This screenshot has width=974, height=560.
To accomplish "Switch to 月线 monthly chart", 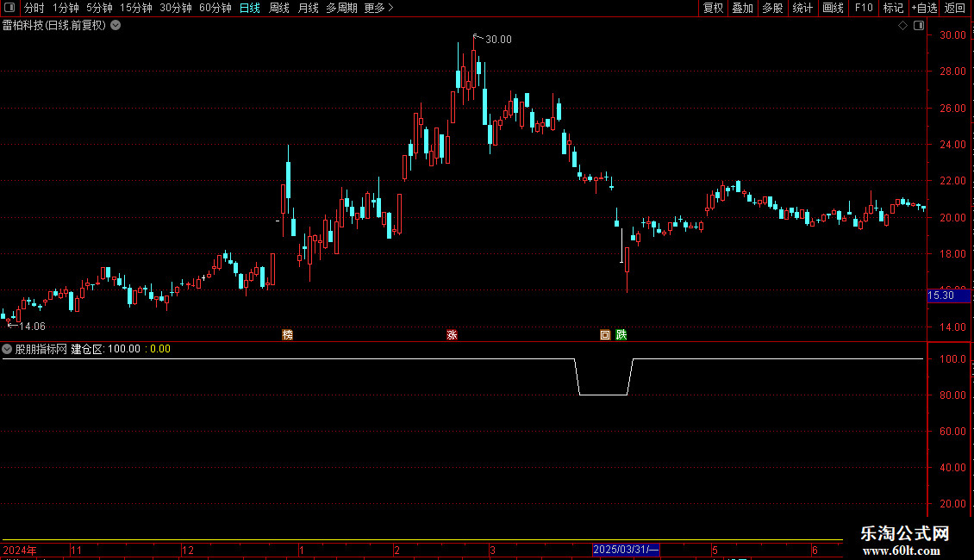I will (x=308, y=8).
